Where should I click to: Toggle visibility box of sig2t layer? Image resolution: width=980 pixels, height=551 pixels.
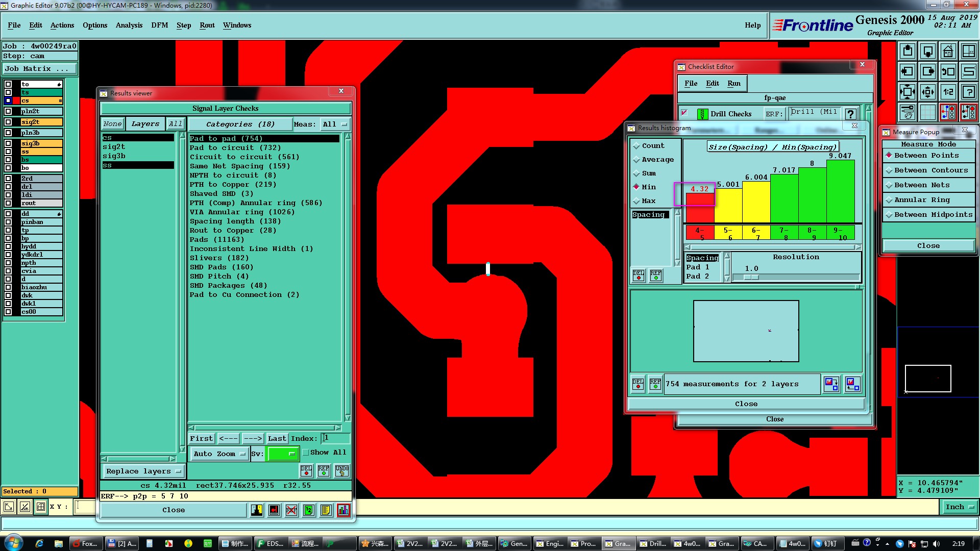pyautogui.click(x=8, y=122)
